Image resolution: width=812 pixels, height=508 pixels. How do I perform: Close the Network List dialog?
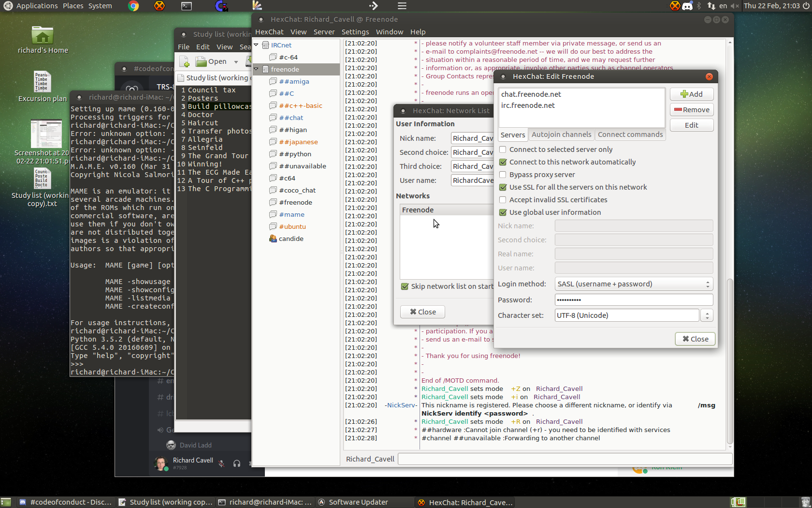422,312
